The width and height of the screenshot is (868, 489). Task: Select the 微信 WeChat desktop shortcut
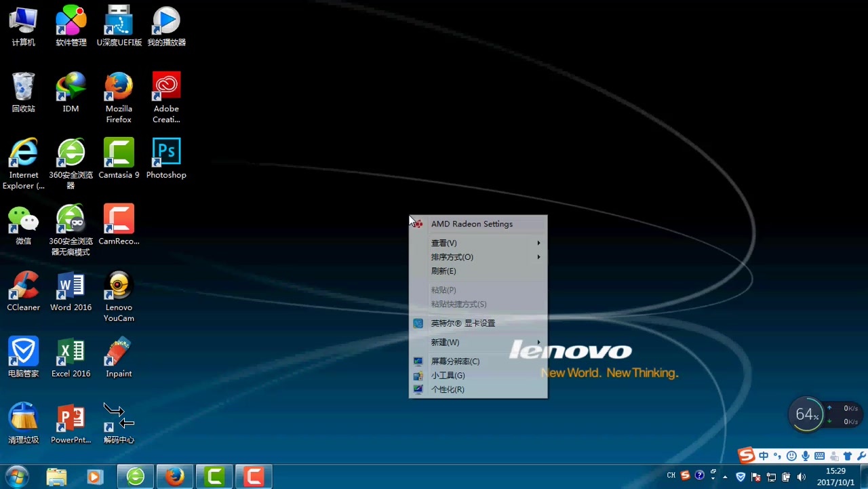[23, 225]
